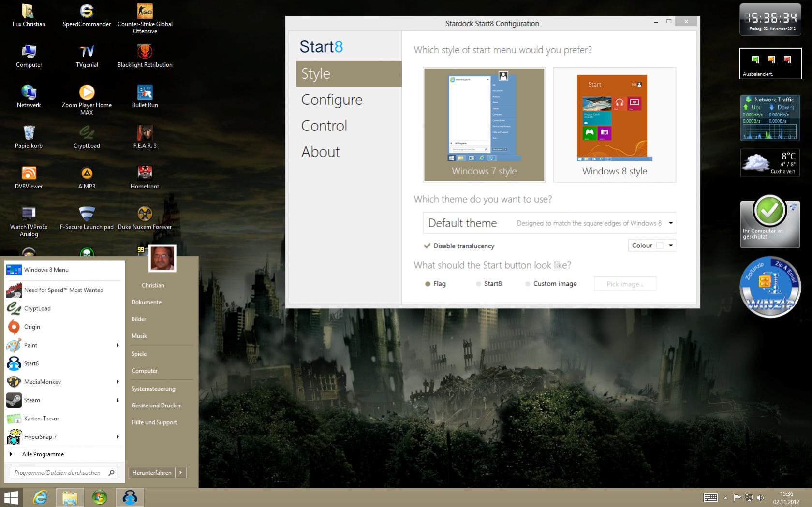This screenshot has height=507, width=812.
Task: Switch to the Style tab in Start8
Action: pyautogui.click(x=349, y=73)
